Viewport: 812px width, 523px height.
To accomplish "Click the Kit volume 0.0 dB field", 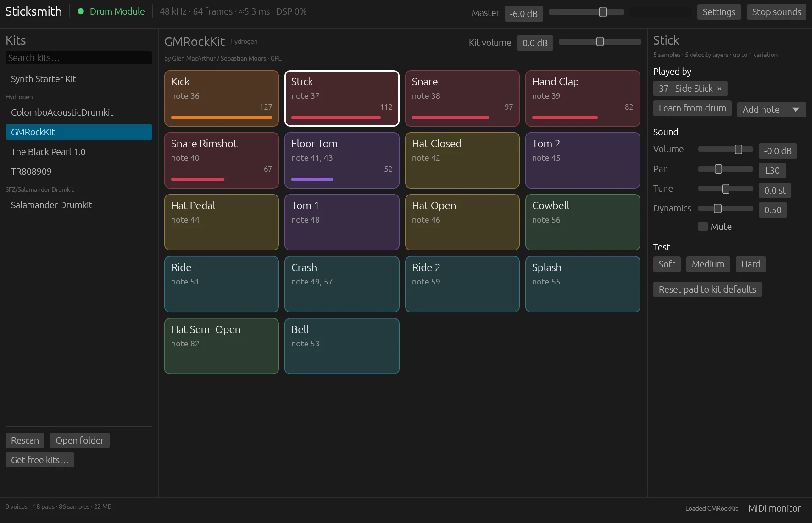I will click(x=535, y=43).
